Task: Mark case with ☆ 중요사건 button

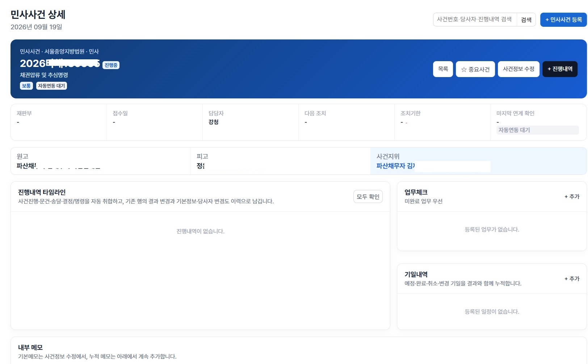Action: 475,69
